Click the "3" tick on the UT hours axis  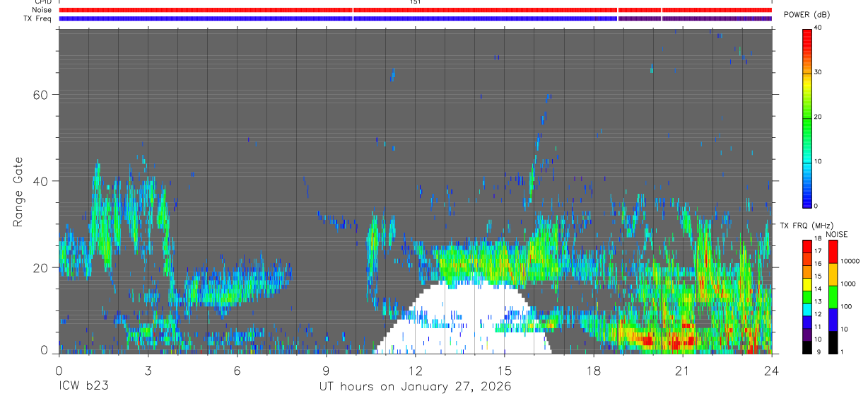pos(148,370)
